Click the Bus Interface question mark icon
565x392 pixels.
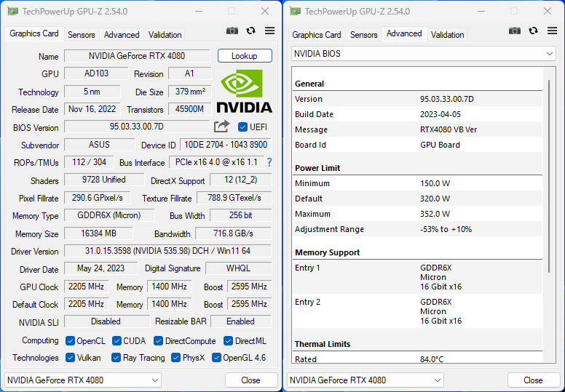269,162
